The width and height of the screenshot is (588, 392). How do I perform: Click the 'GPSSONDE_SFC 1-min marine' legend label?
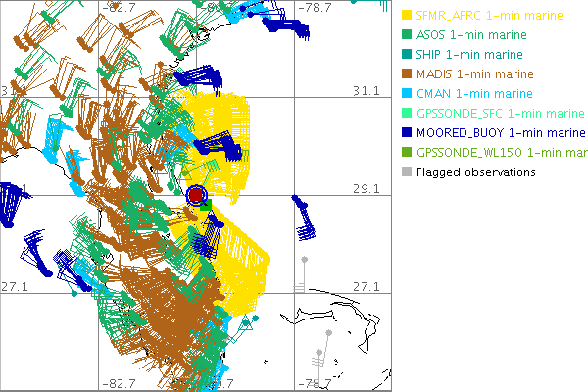coord(501,114)
